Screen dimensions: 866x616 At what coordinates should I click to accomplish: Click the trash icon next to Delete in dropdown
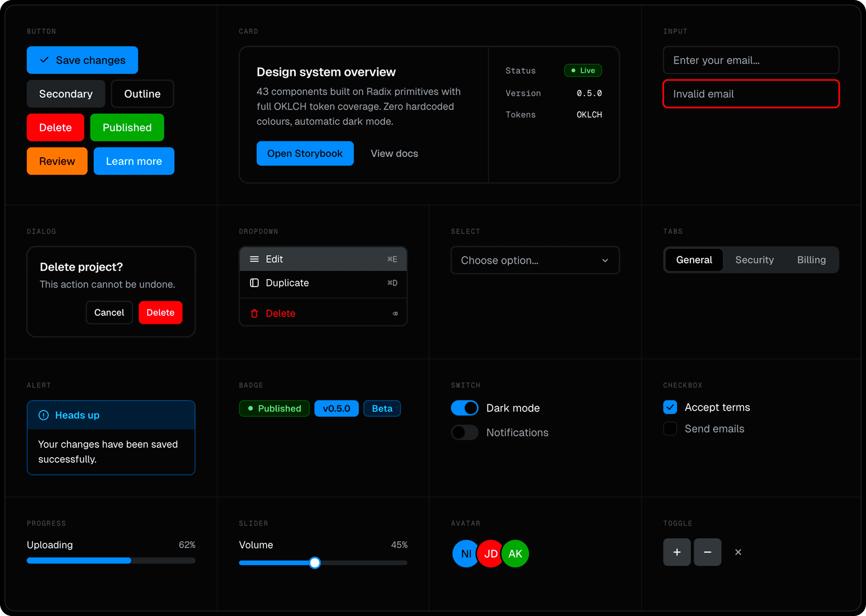254,313
